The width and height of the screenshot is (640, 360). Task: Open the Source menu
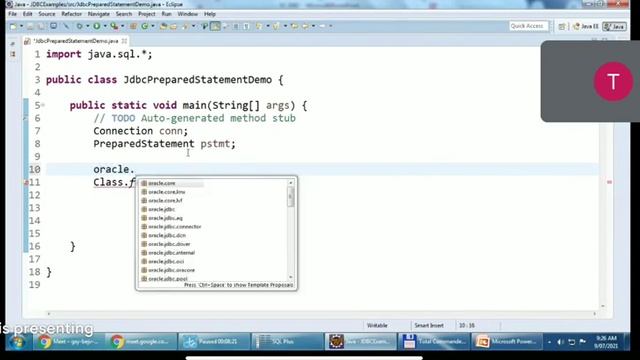point(47,14)
